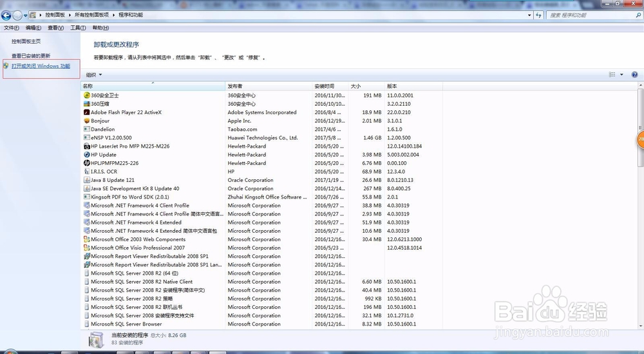Click 所有控制面板项 breadcrumb
The height and width of the screenshot is (354, 644).
coord(91,15)
